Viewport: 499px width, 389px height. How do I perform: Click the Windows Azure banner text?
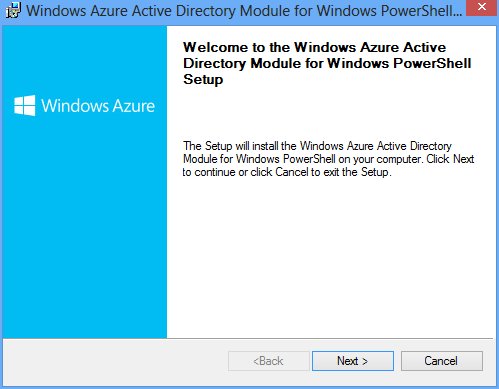coord(98,106)
